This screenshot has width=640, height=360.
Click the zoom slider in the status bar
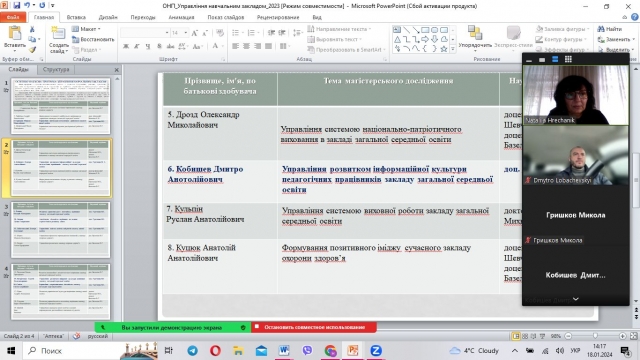pyautogui.click(x=595, y=336)
